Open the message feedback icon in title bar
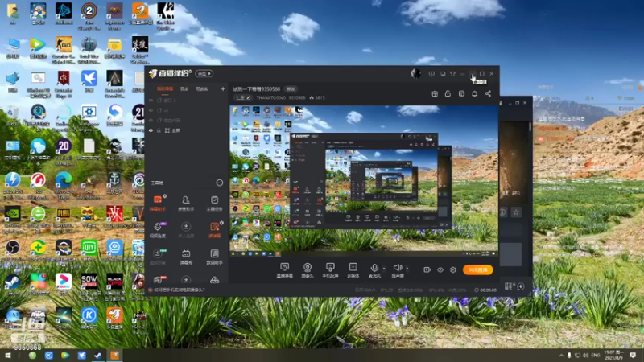This screenshot has width=644, height=362. coord(431,74)
